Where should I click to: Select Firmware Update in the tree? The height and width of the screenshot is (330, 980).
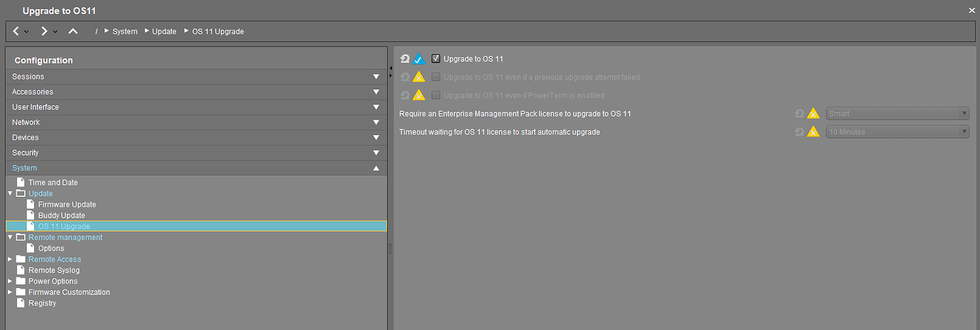point(67,205)
